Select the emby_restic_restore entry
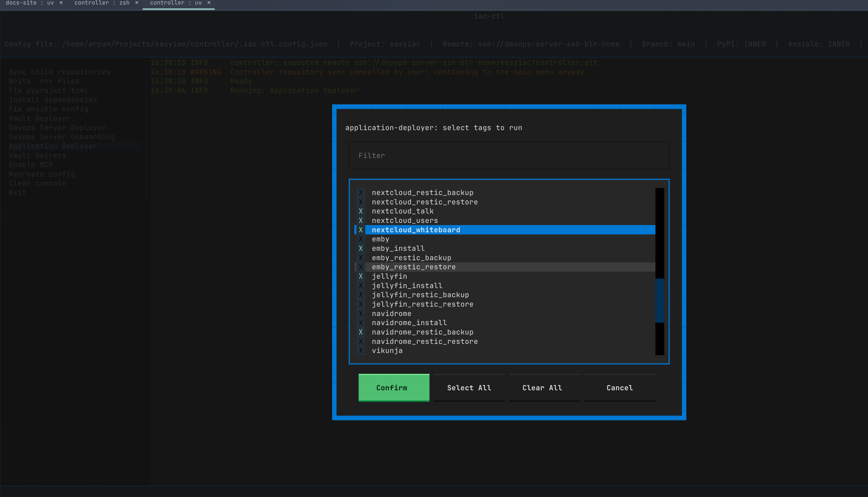This screenshot has height=497, width=868. tap(505, 267)
